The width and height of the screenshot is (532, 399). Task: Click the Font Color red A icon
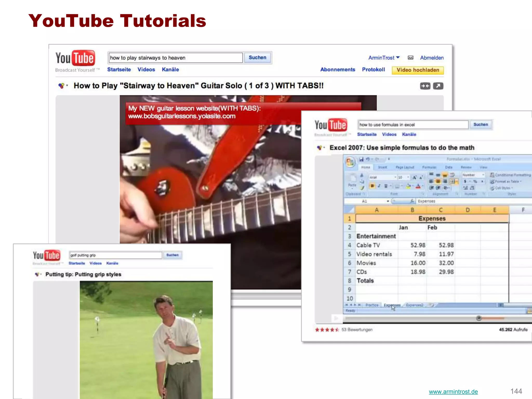click(418, 186)
